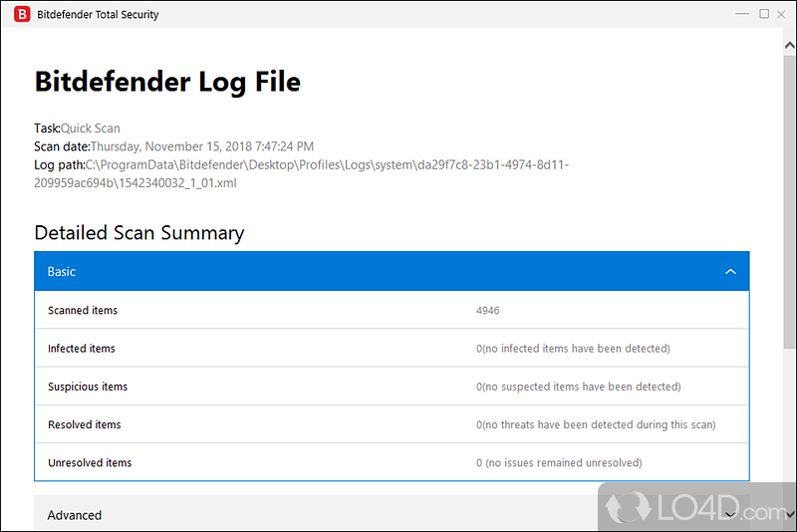Click '0(no infected items have been detected)' text
The width and height of the screenshot is (797, 532).
[574, 348]
